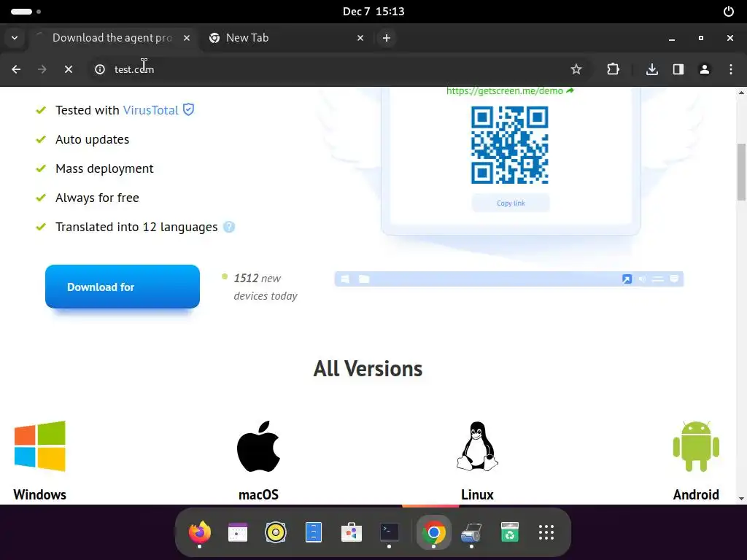Image resolution: width=747 pixels, height=560 pixels.
Task: Open the system power menu
Action: (x=729, y=12)
